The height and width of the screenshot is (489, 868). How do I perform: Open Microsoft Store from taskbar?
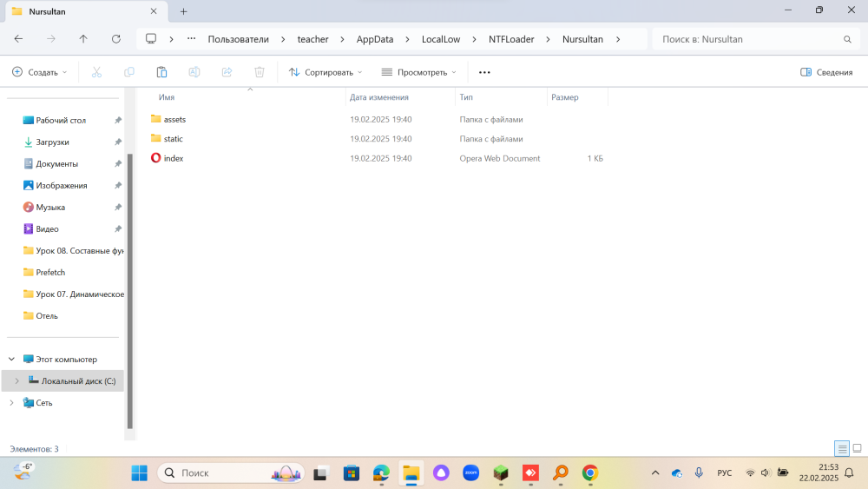point(352,473)
